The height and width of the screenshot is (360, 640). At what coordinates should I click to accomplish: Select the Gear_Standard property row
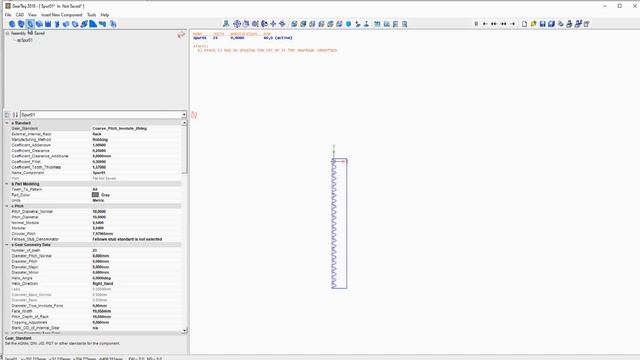[96, 128]
